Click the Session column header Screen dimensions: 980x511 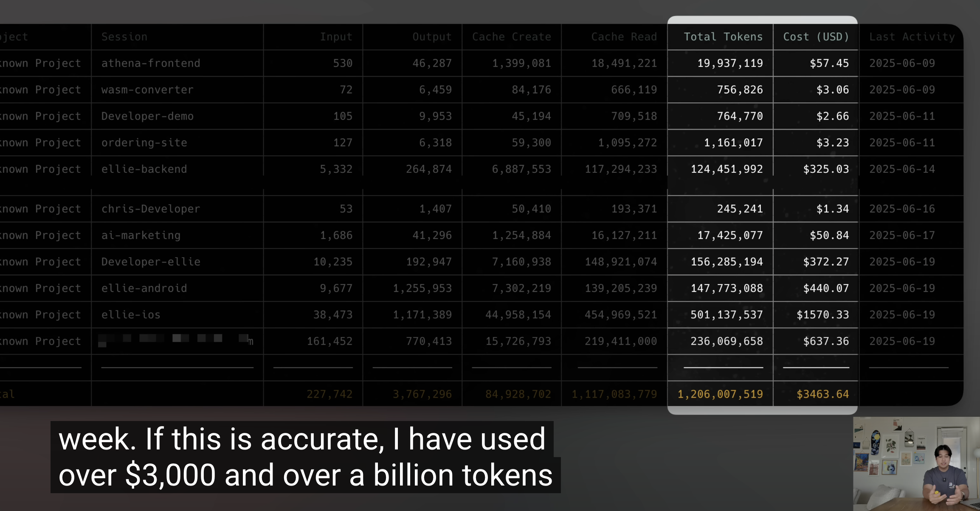124,37
